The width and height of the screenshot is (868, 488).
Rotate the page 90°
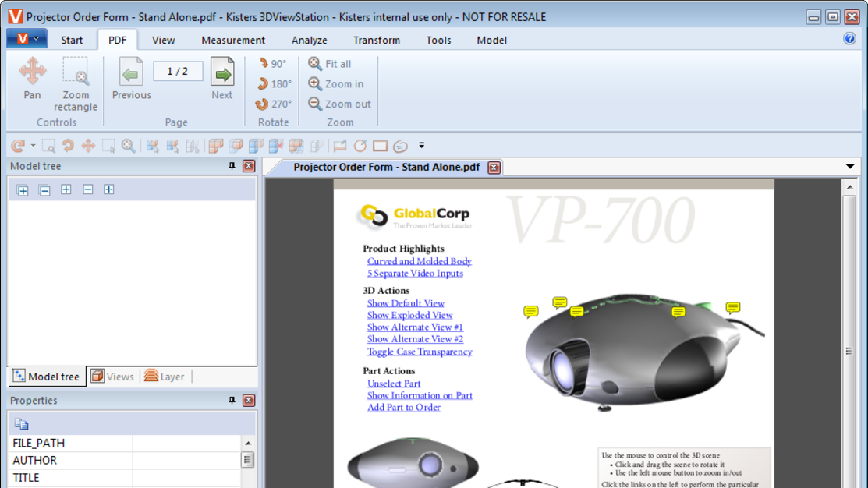point(273,64)
